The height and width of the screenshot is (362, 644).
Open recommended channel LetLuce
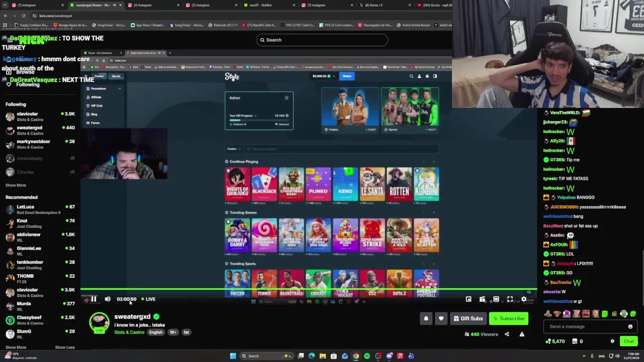(40, 209)
